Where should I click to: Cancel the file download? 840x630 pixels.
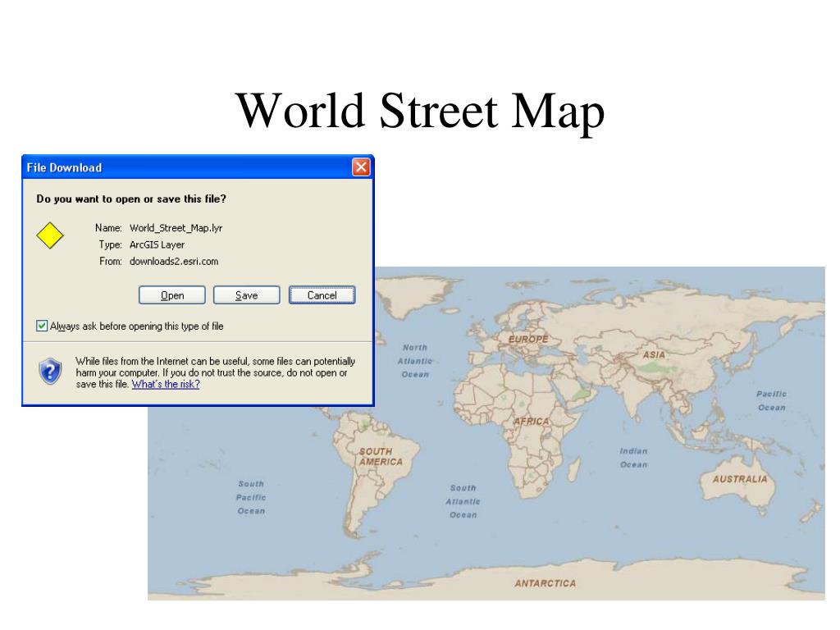322,295
